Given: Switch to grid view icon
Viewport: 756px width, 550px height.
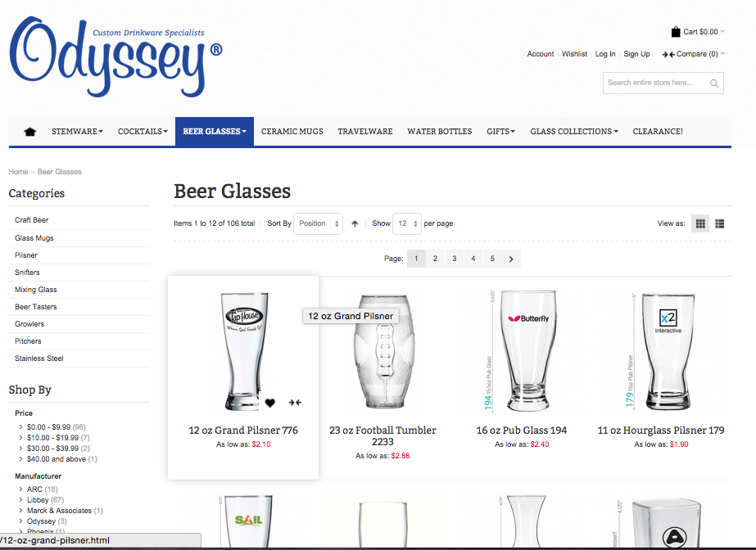Looking at the screenshot, I should [x=700, y=223].
